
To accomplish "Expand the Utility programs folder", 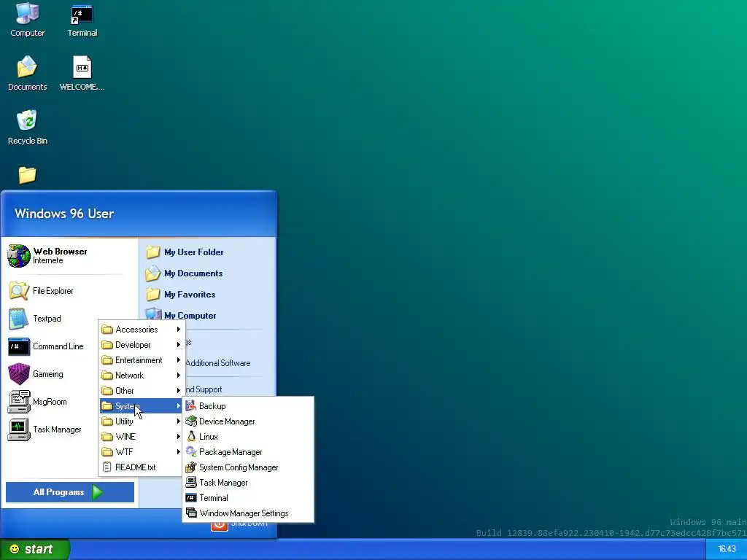I will pos(142,421).
